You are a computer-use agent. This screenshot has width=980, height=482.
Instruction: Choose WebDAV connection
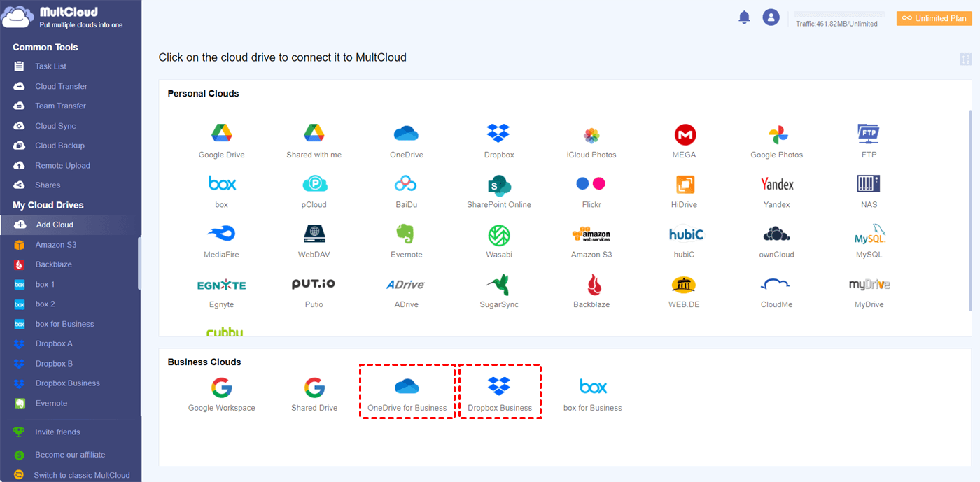314,241
